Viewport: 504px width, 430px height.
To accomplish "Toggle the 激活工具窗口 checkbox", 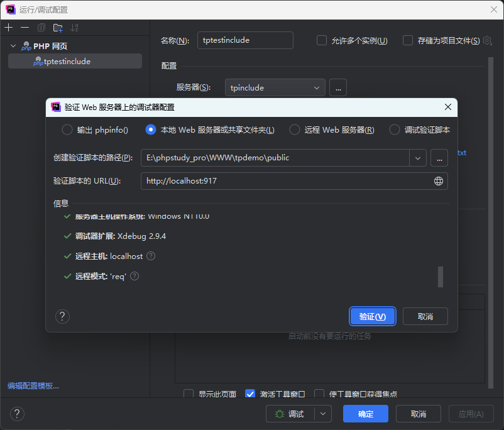I will point(250,394).
